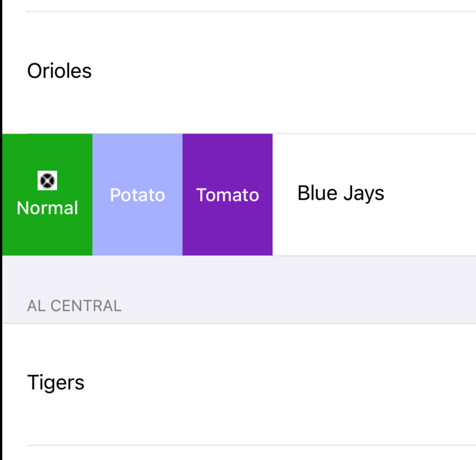Image resolution: width=476 pixels, height=460 pixels.
Task: Click the Tomato label text
Action: point(228,195)
